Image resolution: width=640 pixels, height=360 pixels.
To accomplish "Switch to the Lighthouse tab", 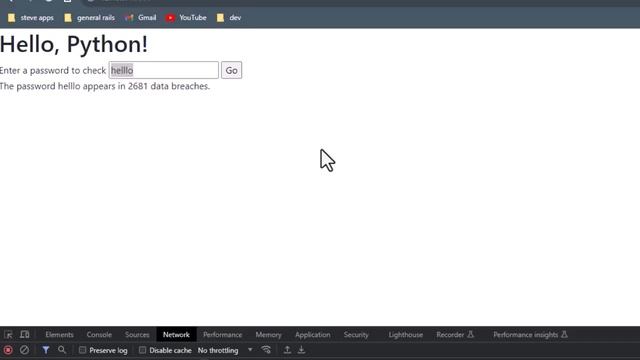I will [406, 335].
